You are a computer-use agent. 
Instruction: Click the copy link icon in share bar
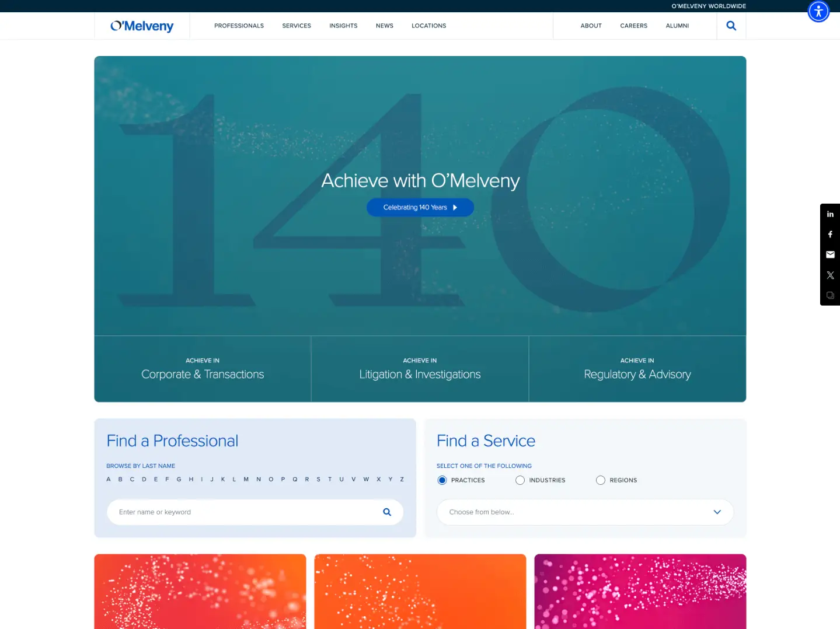pos(830,295)
